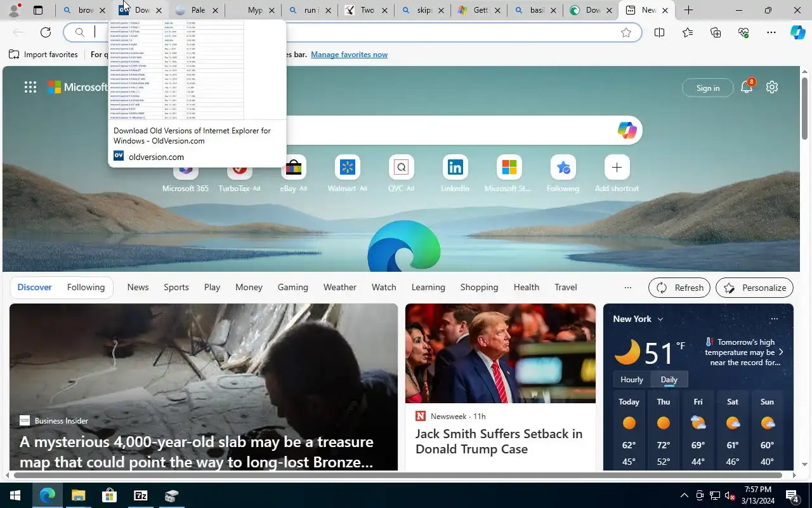Open Collections icon in toolbar
Image resolution: width=812 pixels, height=508 pixels.
(x=716, y=32)
